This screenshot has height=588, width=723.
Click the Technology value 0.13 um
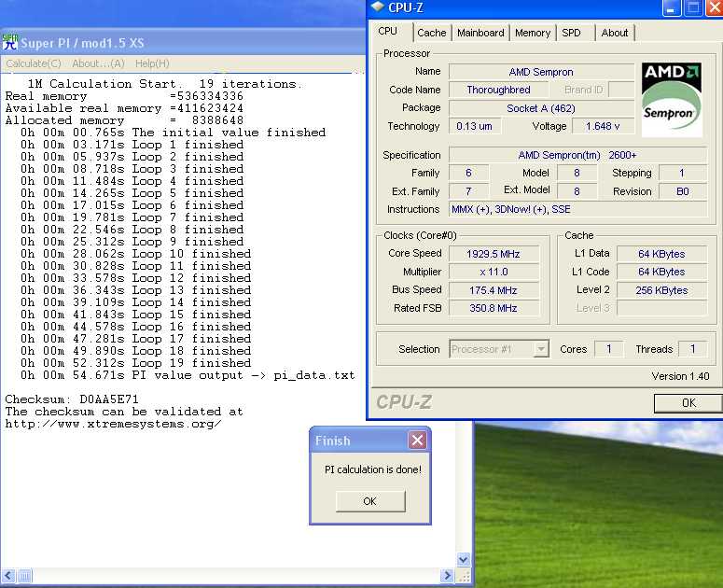[475, 126]
